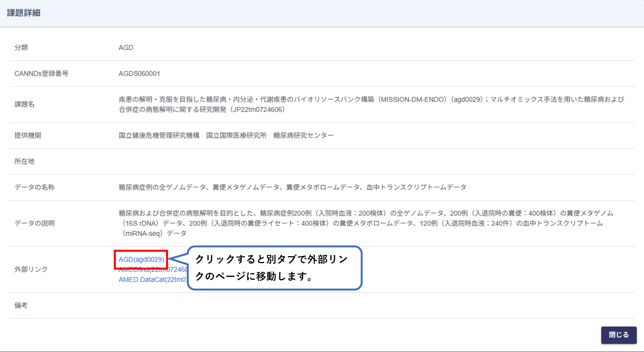Click the 所在地 row label
This screenshot has height=352, width=644.
coord(24,161)
